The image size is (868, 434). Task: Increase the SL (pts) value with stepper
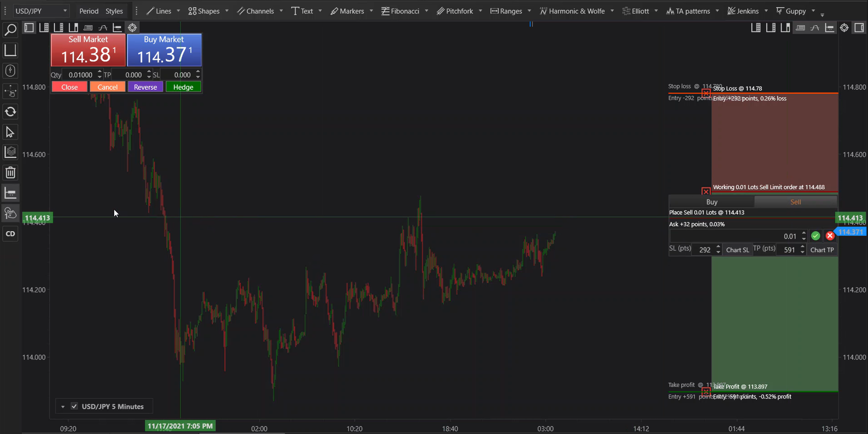[x=718, y=247]
